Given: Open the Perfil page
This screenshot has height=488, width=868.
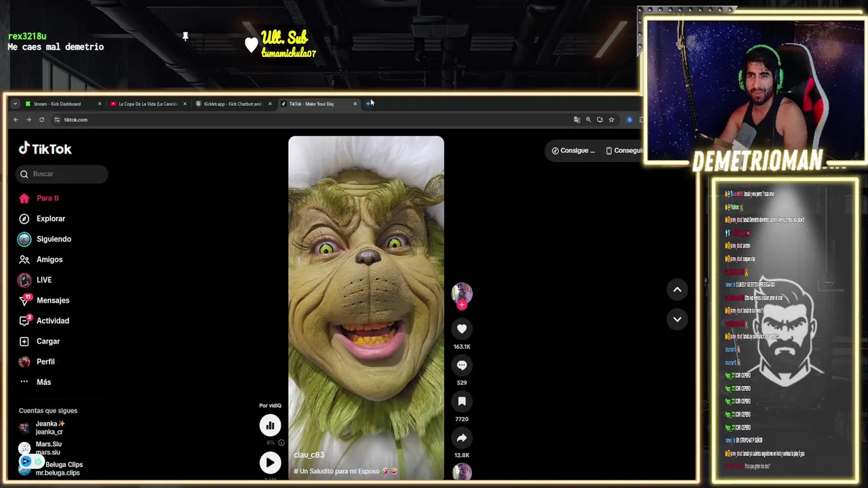Looking at the screenshot, I should [x=37, y=362].
